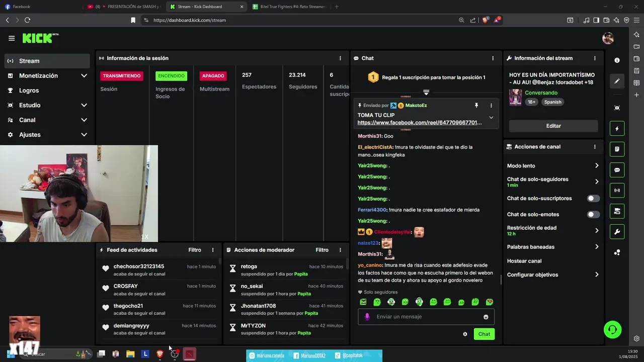Toggle Chat de solo-suscriptores switch
Viewport: 644px width, 362px height.
tap(593, 199)
